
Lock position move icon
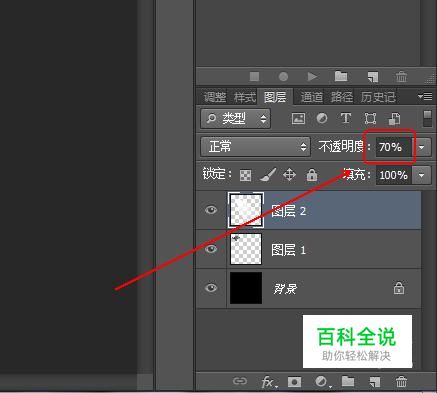pos(289,175)
